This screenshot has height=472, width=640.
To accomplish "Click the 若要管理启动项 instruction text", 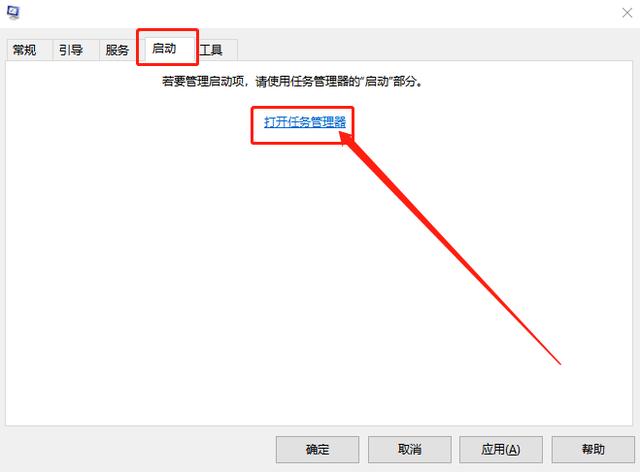I will [x=292, y=82].
